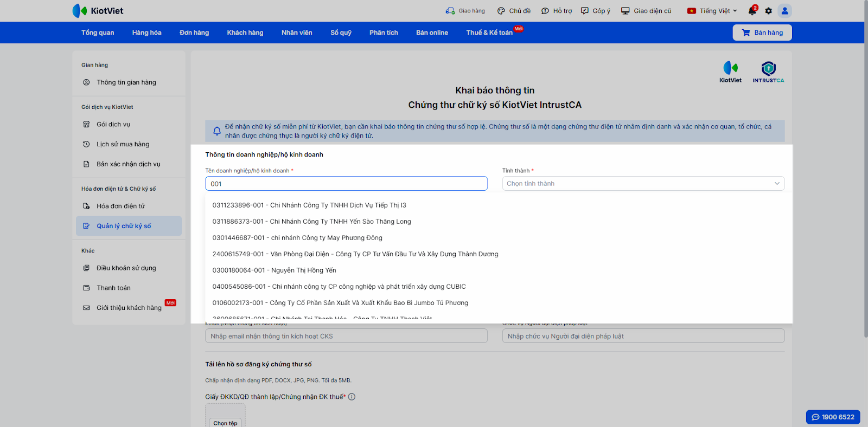
Task: Open the Tiếng Việt language dropdown
Action: [712, 11]
